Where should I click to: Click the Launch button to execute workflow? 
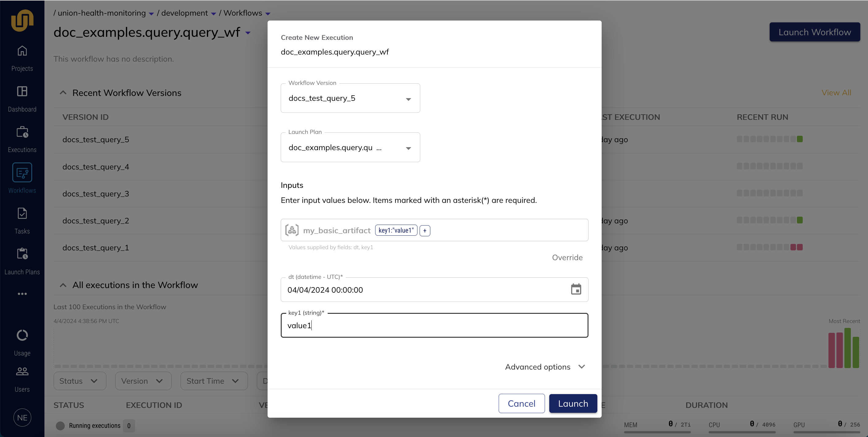573,403
